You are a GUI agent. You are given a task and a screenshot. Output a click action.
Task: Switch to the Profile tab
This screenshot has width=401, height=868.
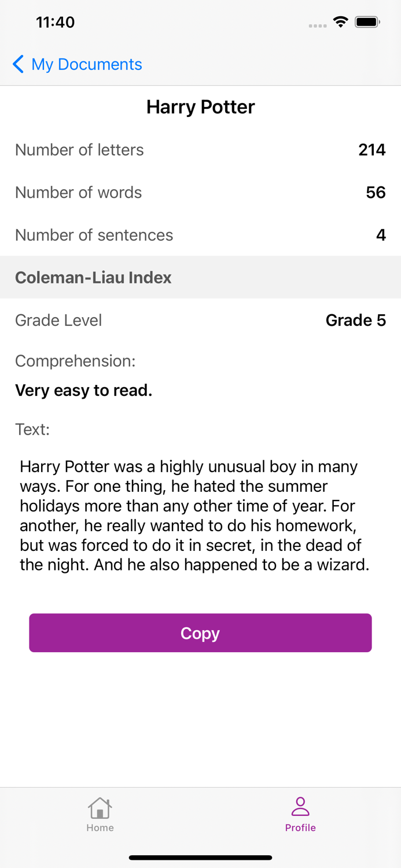[300, 814]
